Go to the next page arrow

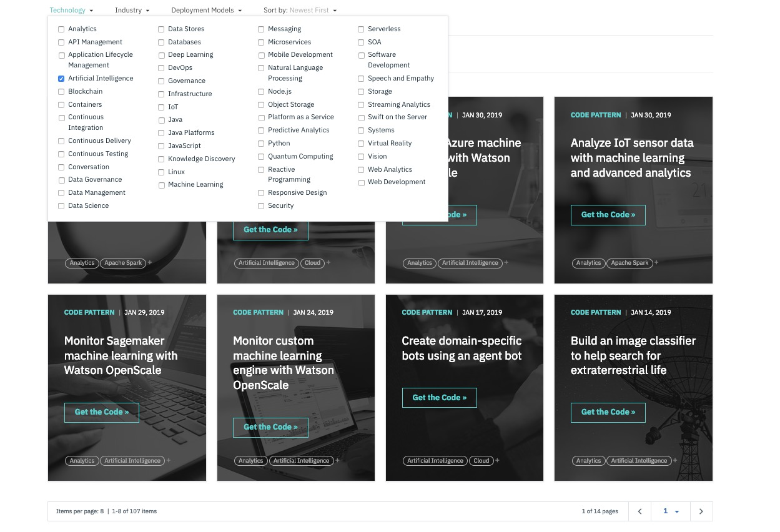tap(701, 511)
